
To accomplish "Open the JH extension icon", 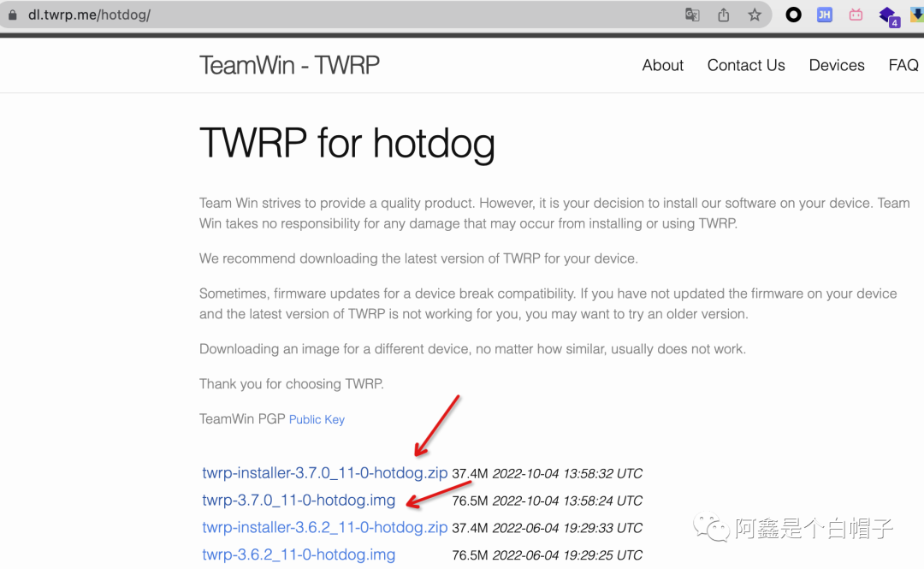I will pos(825,15).
